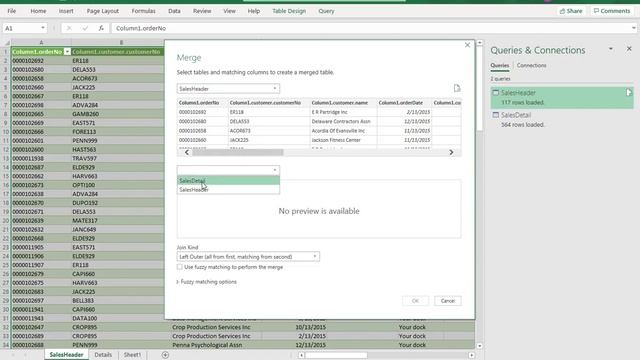Click the refresh page icon on SalesHeader query
Image resolution: width=640 pixels, height=360 pixels.
tap(629, 93)
